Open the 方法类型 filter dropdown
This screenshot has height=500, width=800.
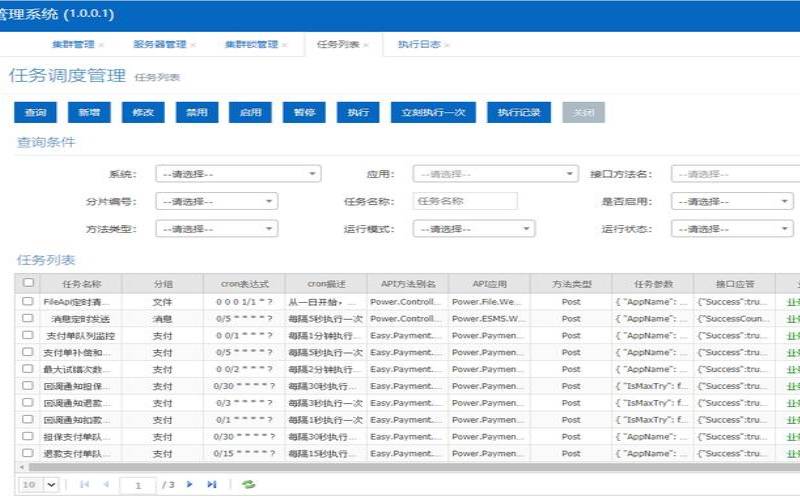click(217, 229)
